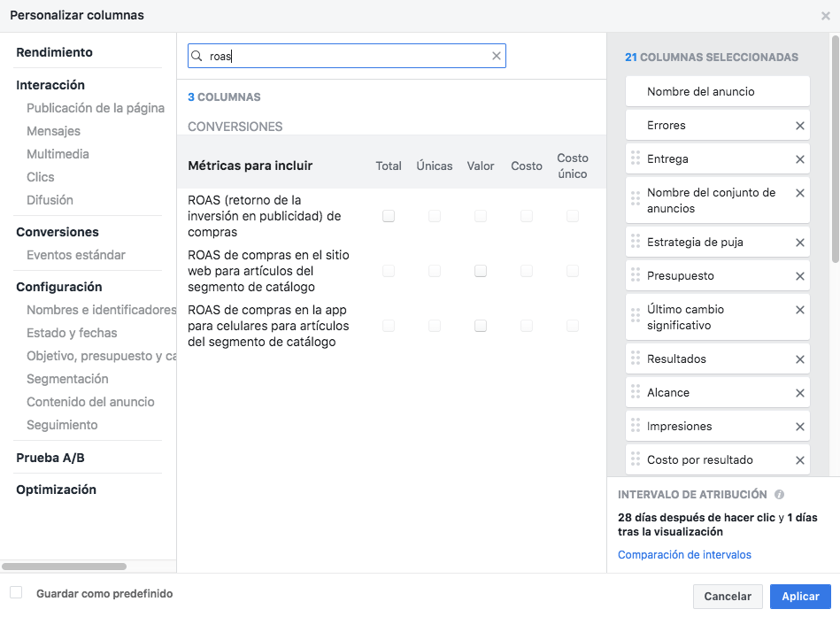Grab the drag handle of Presupuesto

point(636,274)
